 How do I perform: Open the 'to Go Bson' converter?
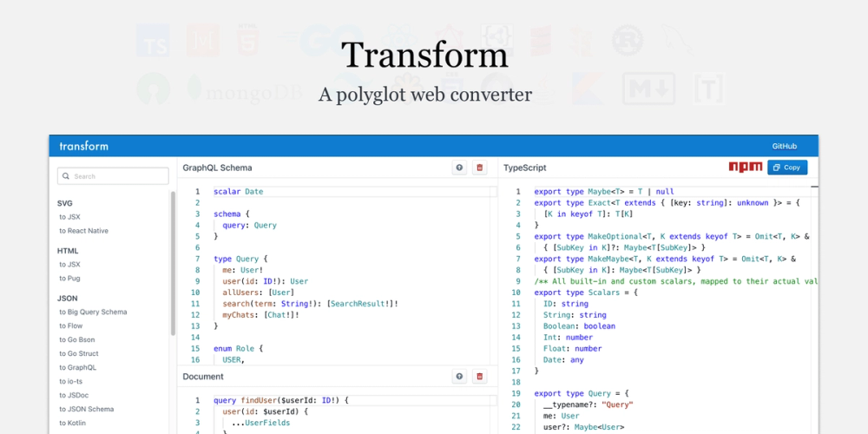pyautogui.click(x=77, y=340)
